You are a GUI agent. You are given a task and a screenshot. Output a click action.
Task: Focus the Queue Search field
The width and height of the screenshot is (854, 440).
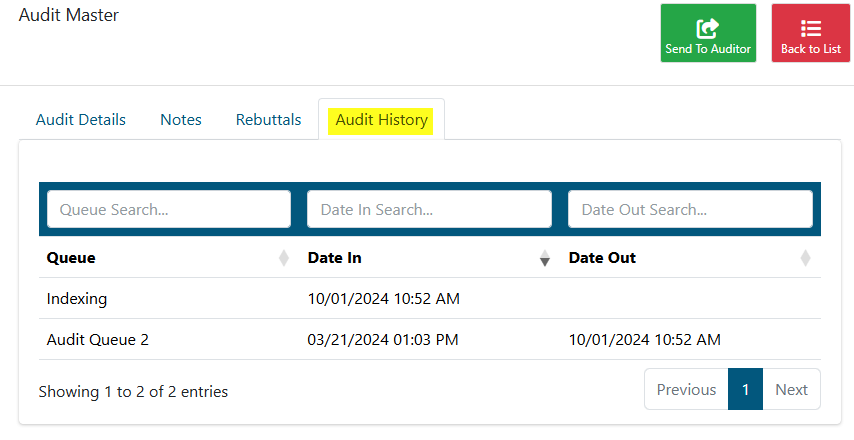[169, 209]
